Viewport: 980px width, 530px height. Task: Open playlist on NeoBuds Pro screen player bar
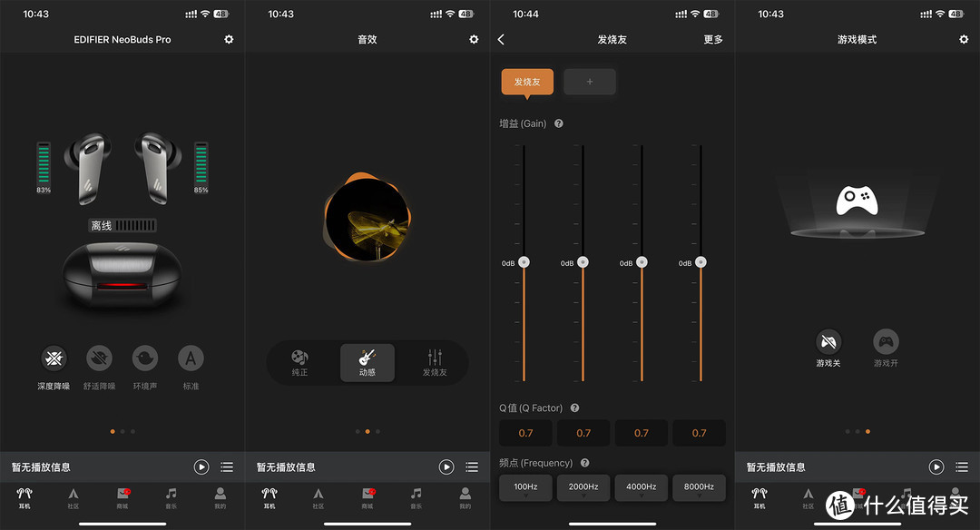pos(227,466)
